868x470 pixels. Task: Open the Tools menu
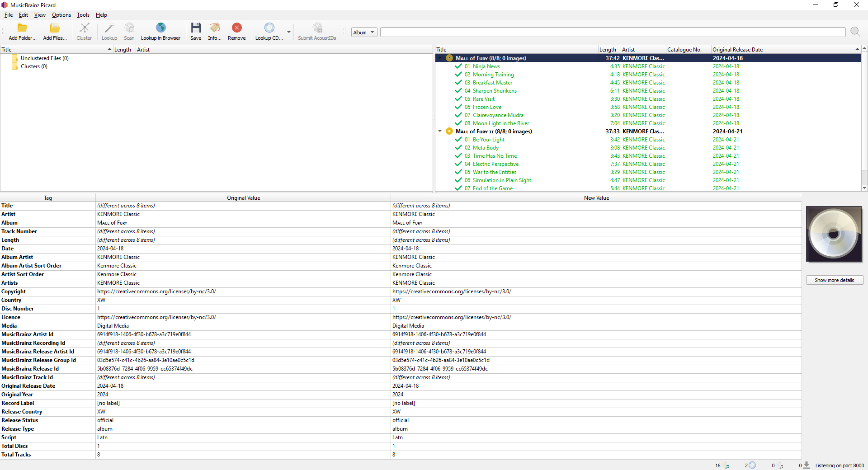click(x=83, y=15)
